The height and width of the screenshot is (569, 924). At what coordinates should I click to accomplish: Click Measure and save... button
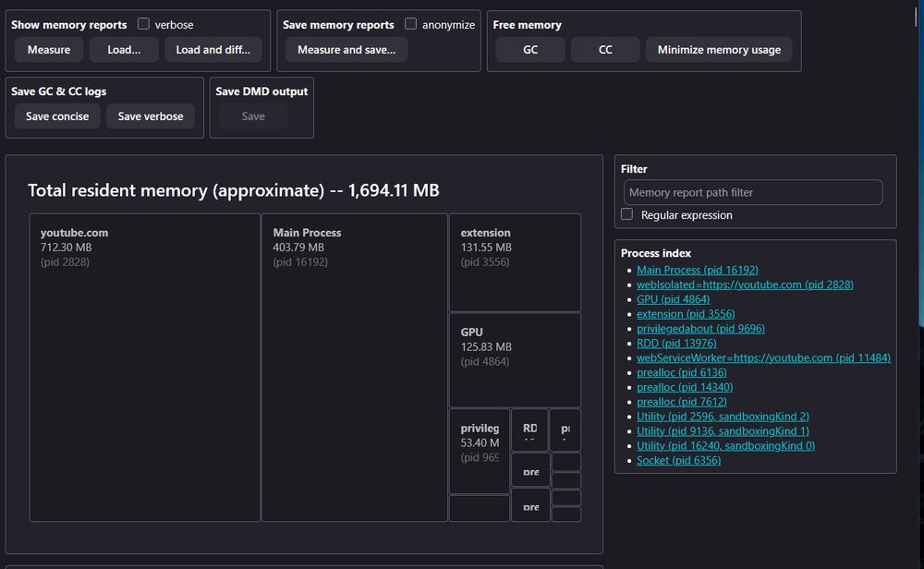[x=346, y=50]
